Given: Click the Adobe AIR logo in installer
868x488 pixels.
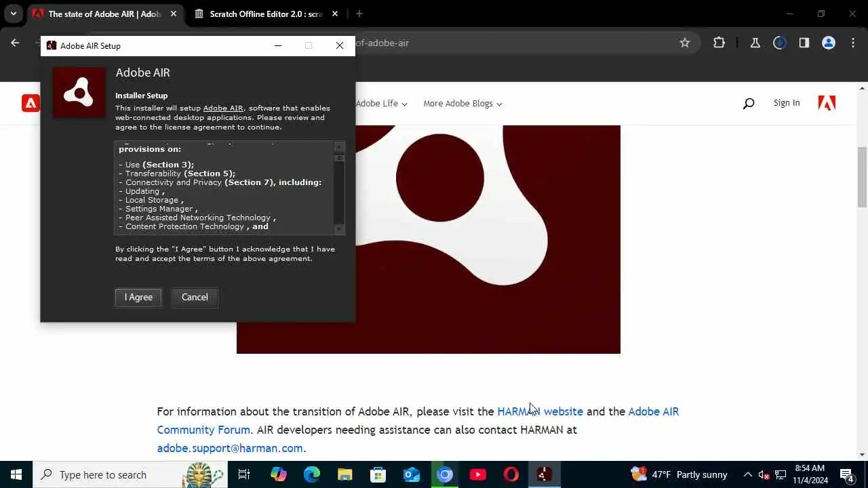Looking at the screenshot, I should pos(79,92).
